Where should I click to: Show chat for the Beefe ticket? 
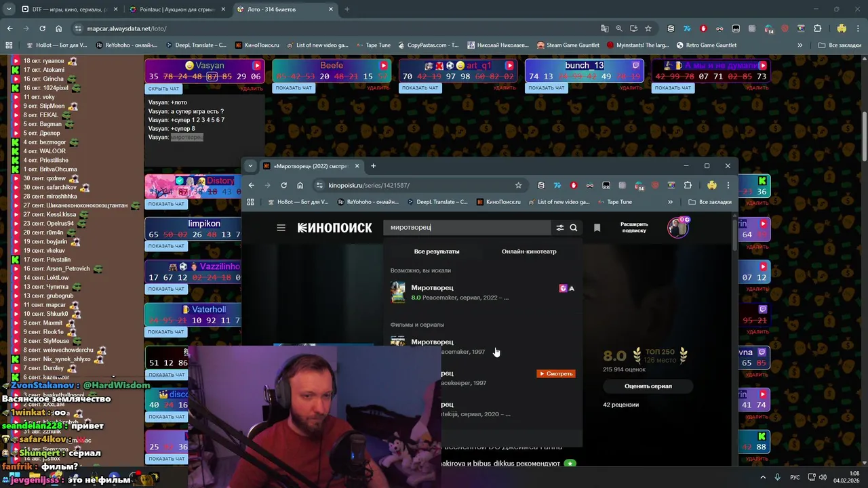click(x=294, y=87)
